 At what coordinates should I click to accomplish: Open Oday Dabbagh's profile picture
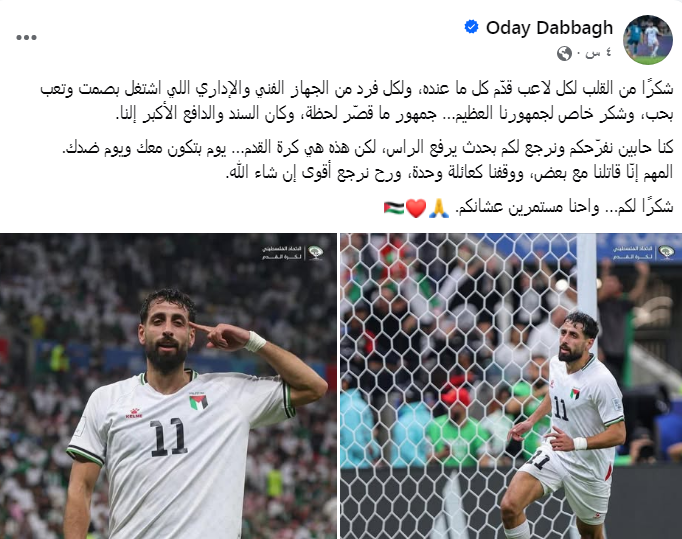(x=648, y=40)
